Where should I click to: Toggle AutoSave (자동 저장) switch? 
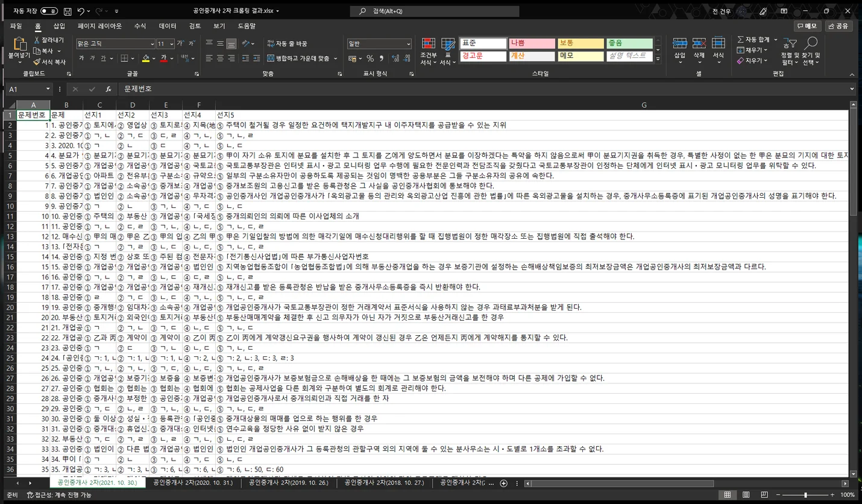point(49,11)
